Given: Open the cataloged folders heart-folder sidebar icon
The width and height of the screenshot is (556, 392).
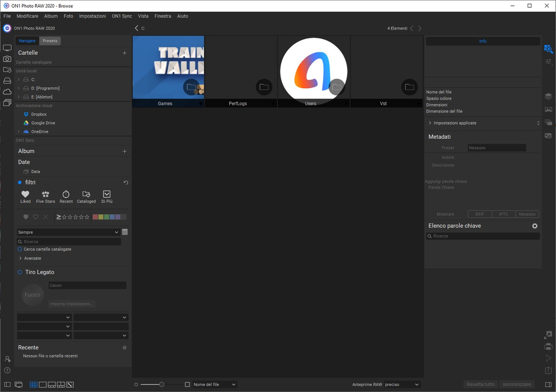Looking at the screenshot, I should click(7, 70).
